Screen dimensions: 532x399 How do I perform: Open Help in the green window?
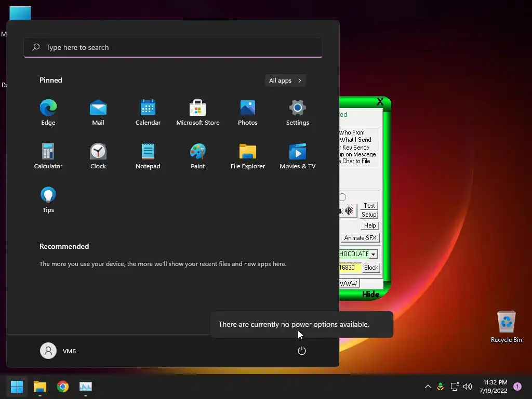(370, 225)
